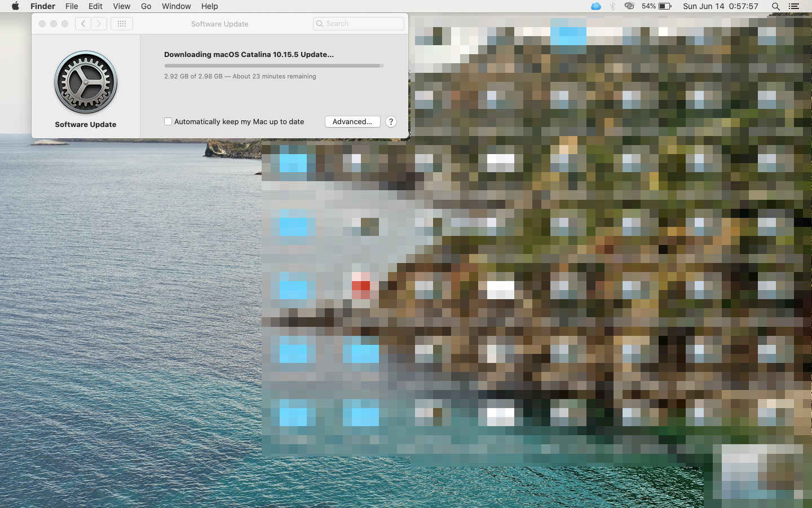Go forward with the right chevron button

point(99,24)
